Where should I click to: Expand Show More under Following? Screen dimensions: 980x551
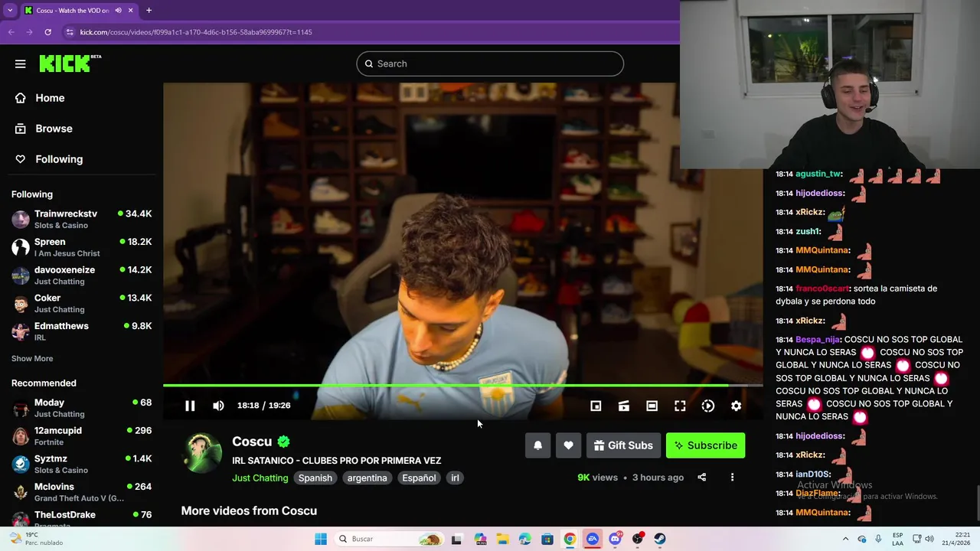32,358
